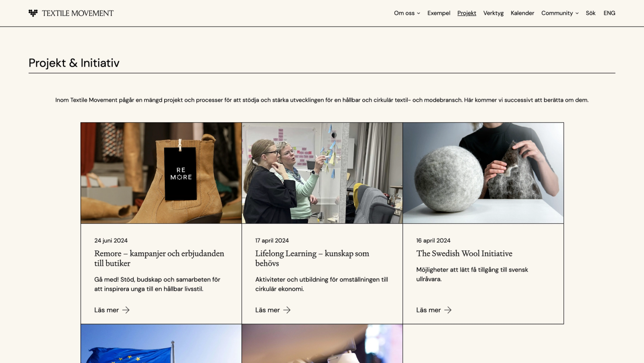Open the Lifelong Learning workshop photo
The height and width of the screenshot is (363, 644).
click(322, 173)
